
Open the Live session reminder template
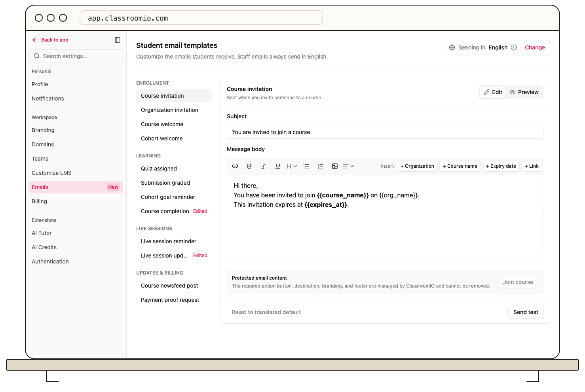click(174, 241)
